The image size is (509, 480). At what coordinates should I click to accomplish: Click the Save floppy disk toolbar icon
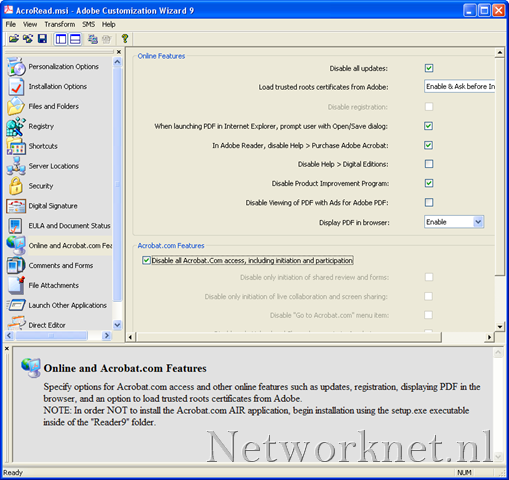[42, 39]
